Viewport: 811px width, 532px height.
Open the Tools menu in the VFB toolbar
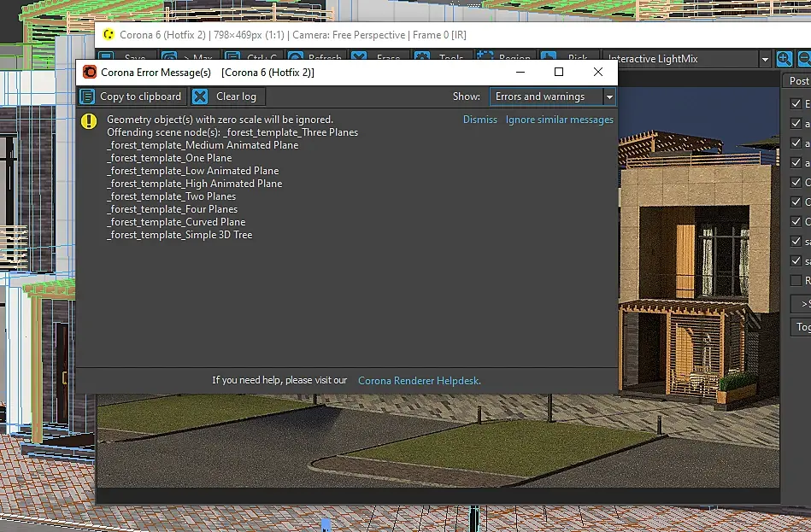(442, 56)
